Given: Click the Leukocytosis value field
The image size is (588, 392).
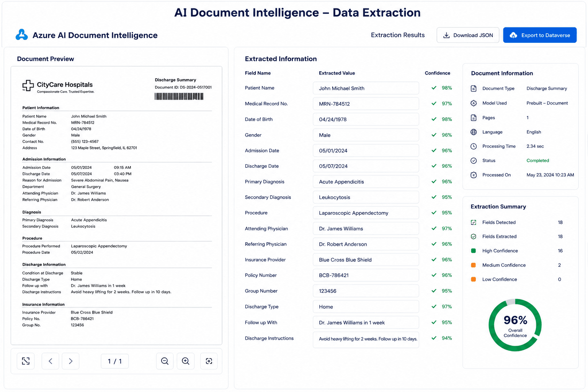Looking at the screenshot, I should click(x=366, y=198).
